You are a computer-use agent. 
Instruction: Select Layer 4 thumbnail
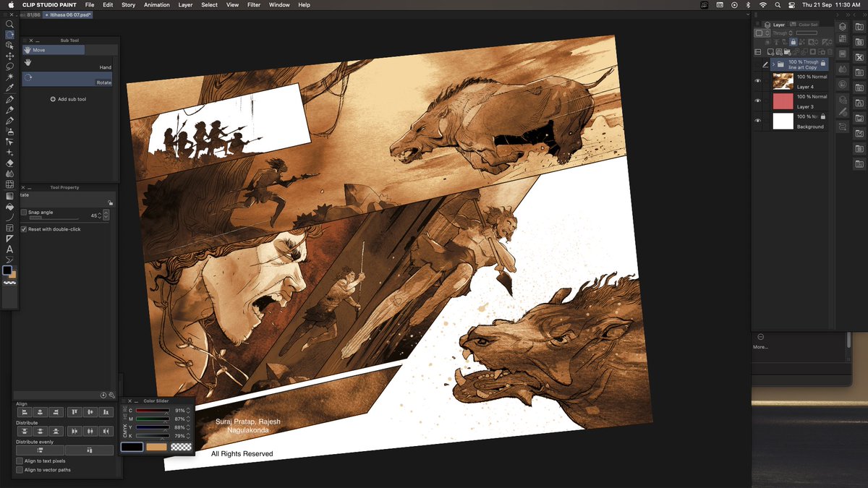(783, 82)
